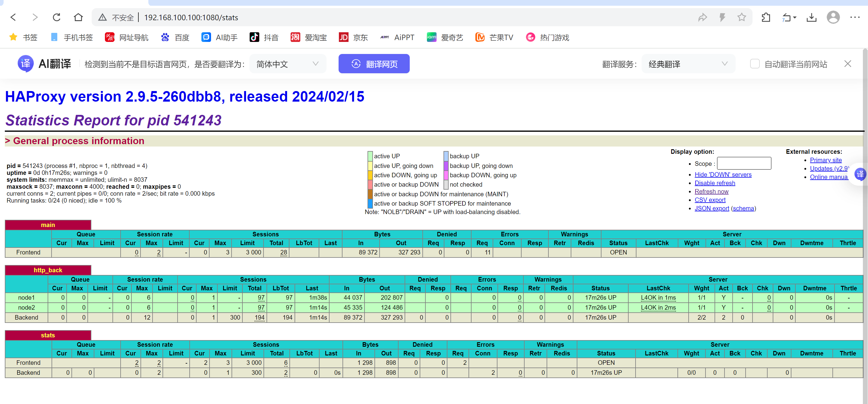Bookmark this page with the star
This screenshot has width=868, height=404.
tap(741, 17)
